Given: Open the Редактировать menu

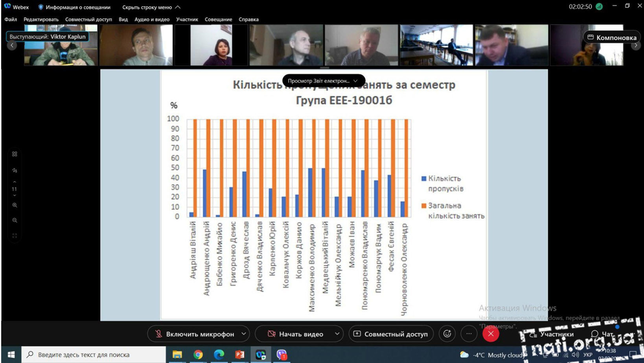Looking at the screenshot, I should point(41,19).
